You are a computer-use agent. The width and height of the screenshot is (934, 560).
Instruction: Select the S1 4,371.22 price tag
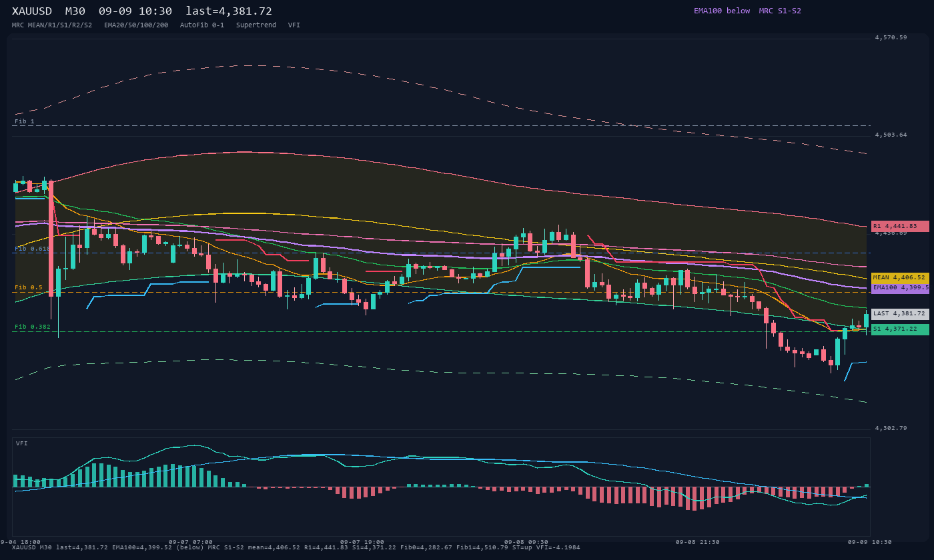coord(900,329)
